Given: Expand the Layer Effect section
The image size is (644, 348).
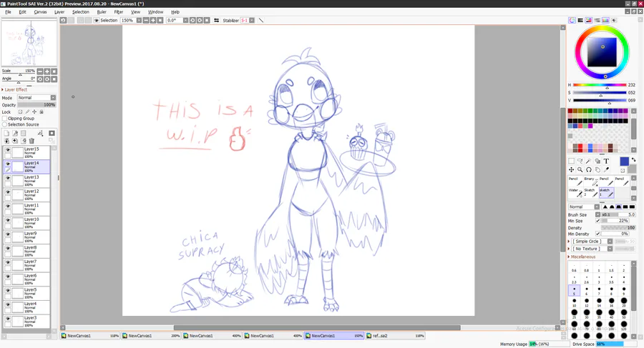Looking at the screenshot, I should (x=14, y=89).
